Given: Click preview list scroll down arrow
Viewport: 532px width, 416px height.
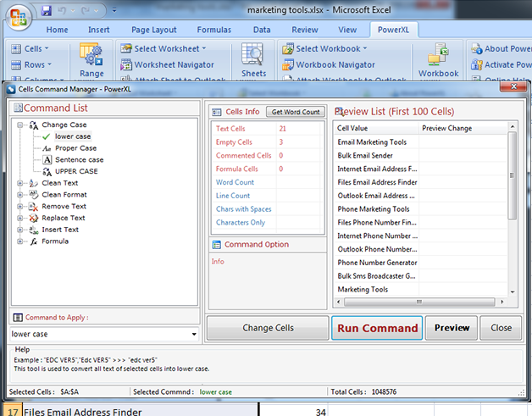Looking at the screenshot, I should 513,292.
